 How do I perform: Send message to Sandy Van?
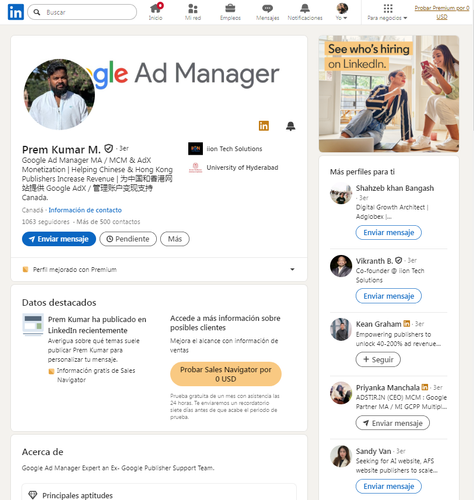[x=388, y=486]
